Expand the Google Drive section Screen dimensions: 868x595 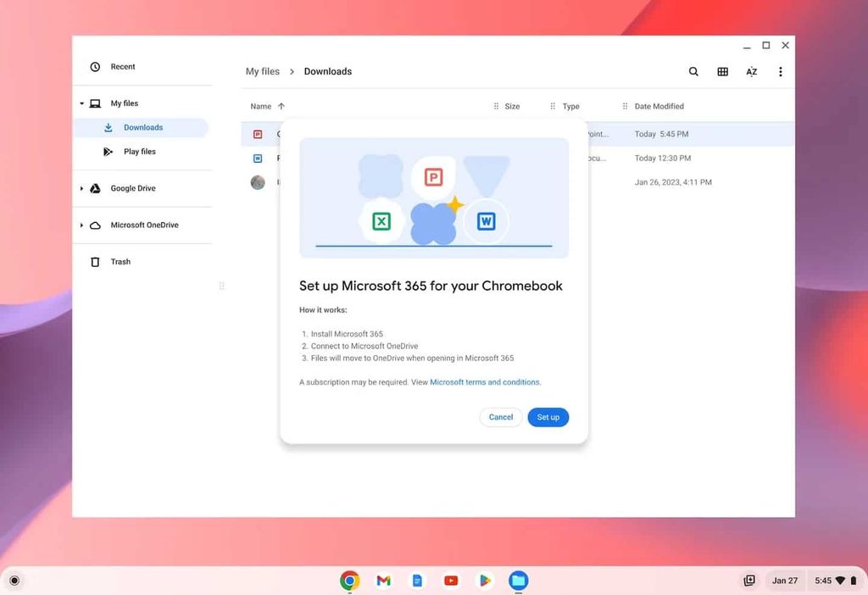click(x=81, y=187)
